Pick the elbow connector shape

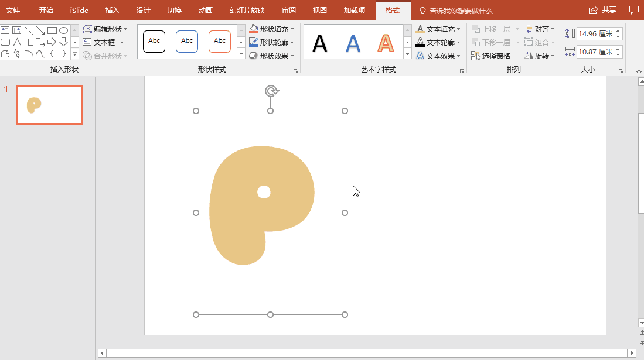tap(28, 42)
